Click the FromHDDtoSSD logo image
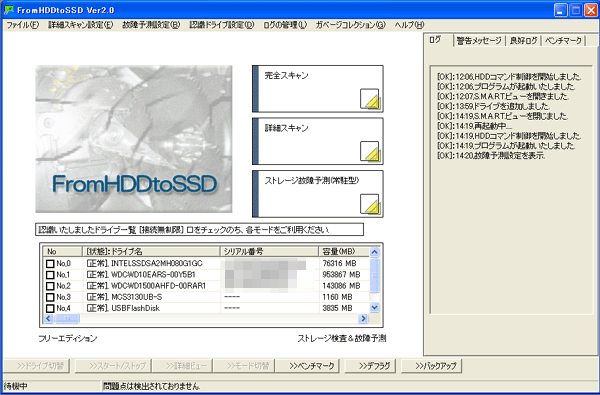The image size is (600, 395). 134,139
